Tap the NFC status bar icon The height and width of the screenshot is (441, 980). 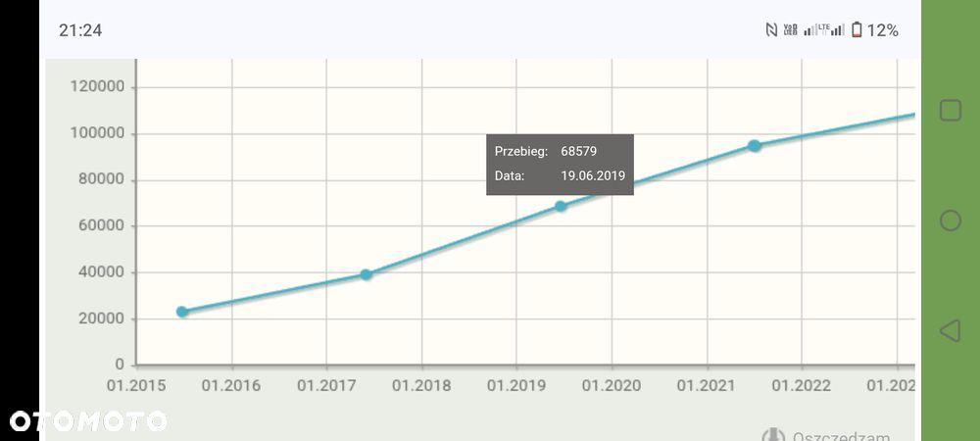tap(771, 30)
